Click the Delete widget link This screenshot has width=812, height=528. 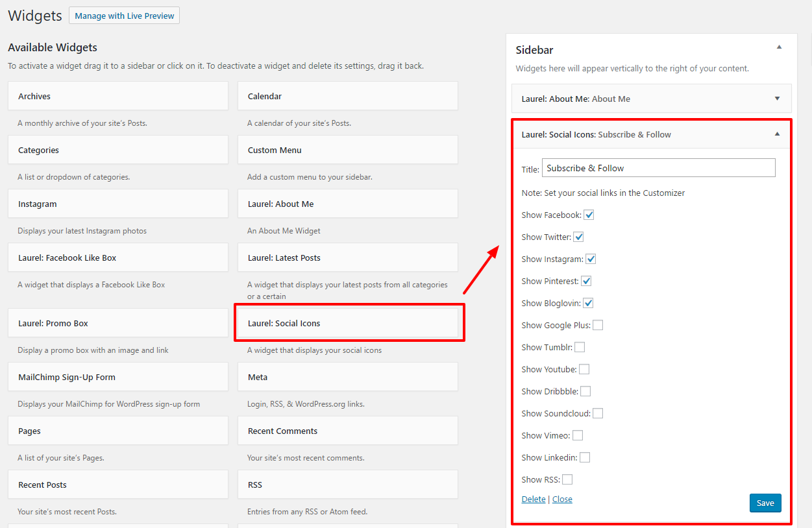pos(534,499)
